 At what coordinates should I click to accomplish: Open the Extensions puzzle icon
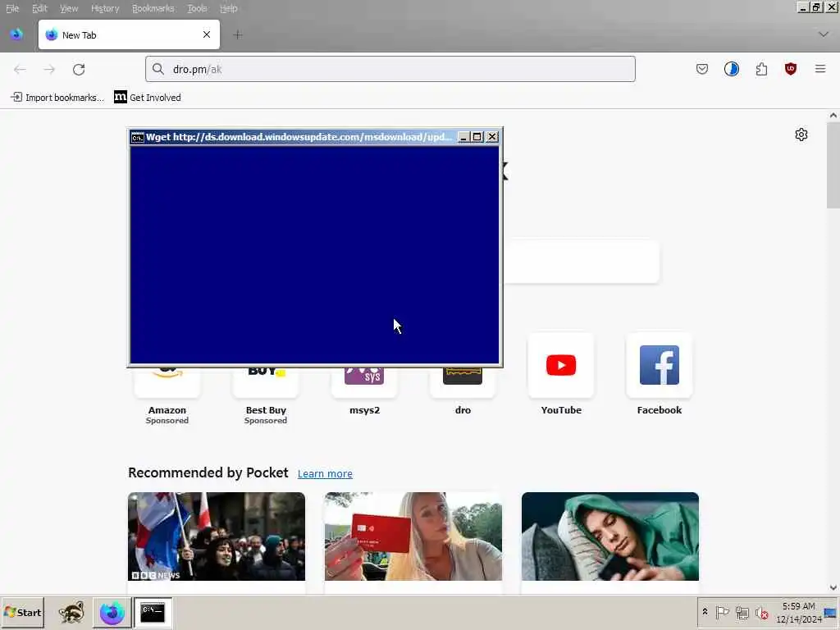[x=761, y=69]
